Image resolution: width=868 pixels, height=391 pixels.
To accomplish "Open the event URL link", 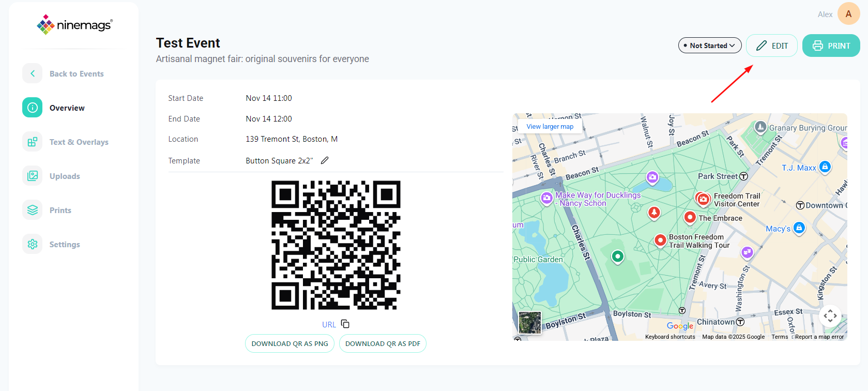I will pyautogui.click(x=329, y=324).
